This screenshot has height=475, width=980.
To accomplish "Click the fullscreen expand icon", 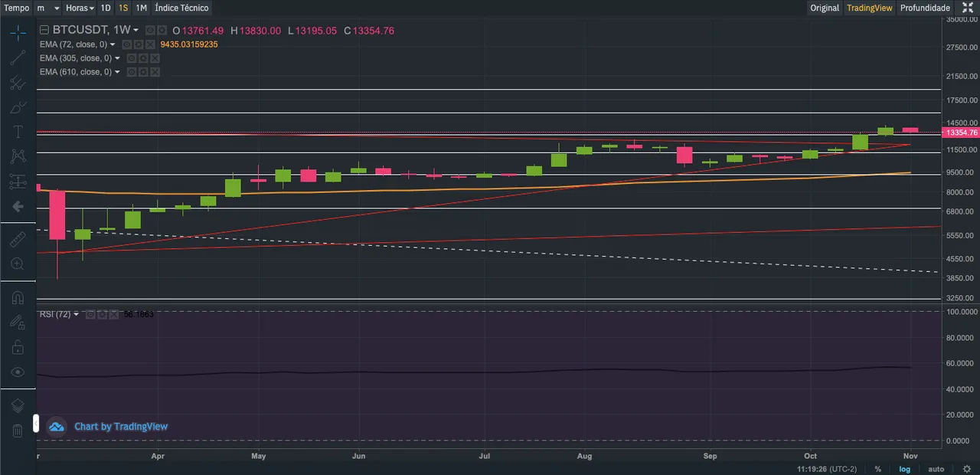I will point(967,8).
